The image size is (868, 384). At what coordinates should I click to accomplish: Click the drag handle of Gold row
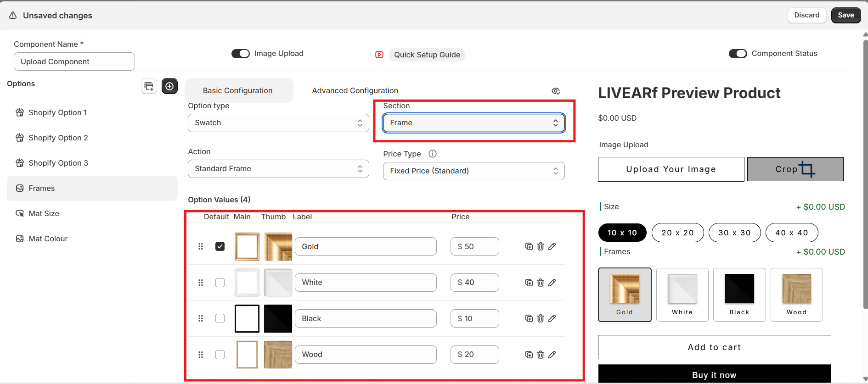point(201,246)
